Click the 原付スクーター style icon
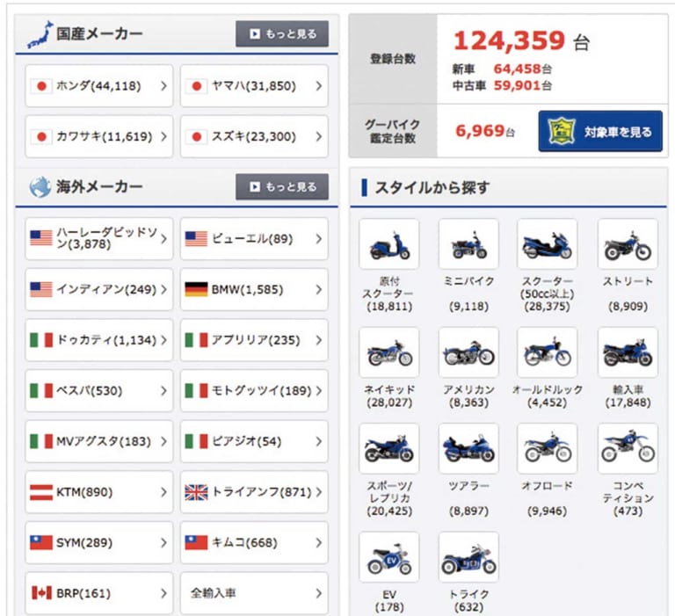The height and width of the screenshot is (616, 675). pos(388,244)
